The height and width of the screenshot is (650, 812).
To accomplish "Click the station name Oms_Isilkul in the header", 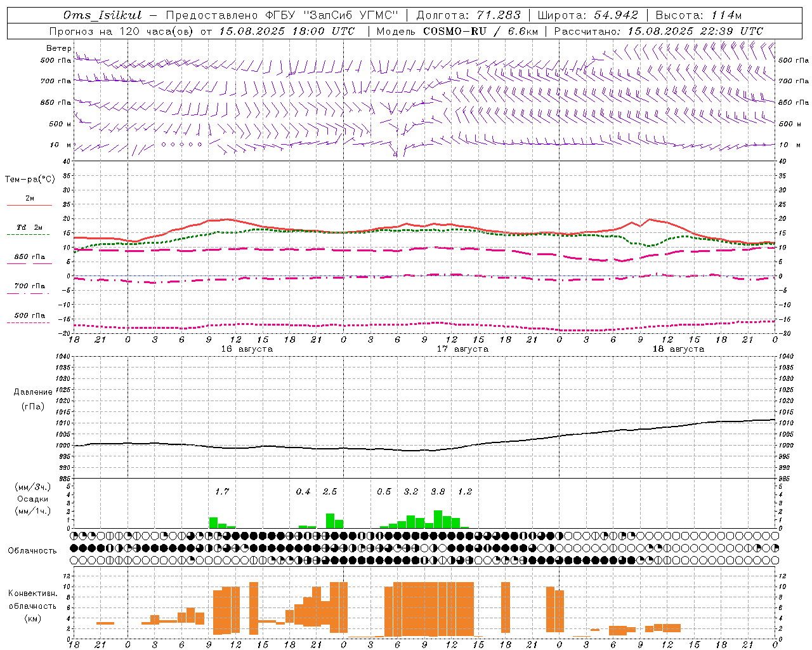I will (103, 15).
